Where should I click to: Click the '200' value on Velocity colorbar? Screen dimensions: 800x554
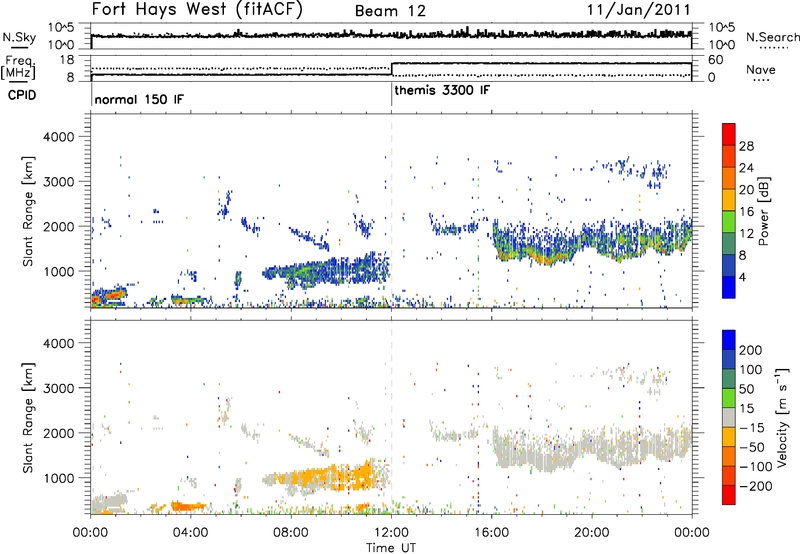pyautogui.click(x=751, y=350)
